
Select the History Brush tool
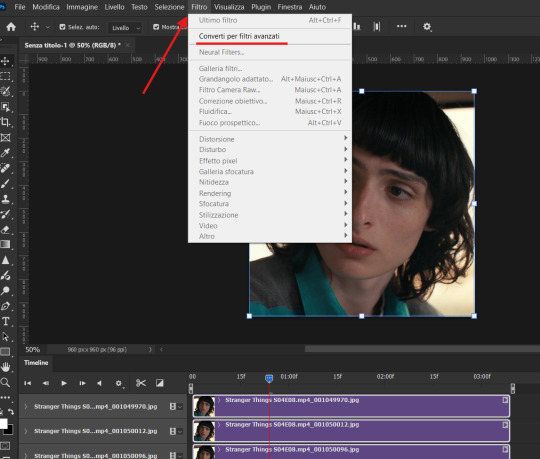point(5,214)
